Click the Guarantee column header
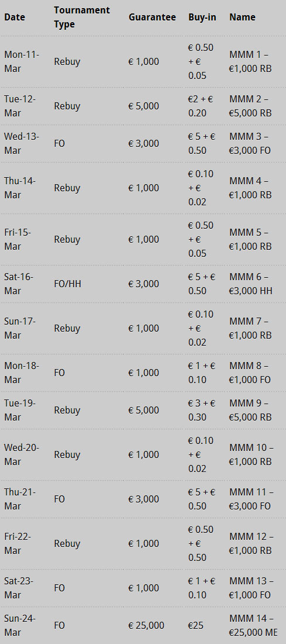The width and height of the screenshot is (286, 644). point(152,17)
